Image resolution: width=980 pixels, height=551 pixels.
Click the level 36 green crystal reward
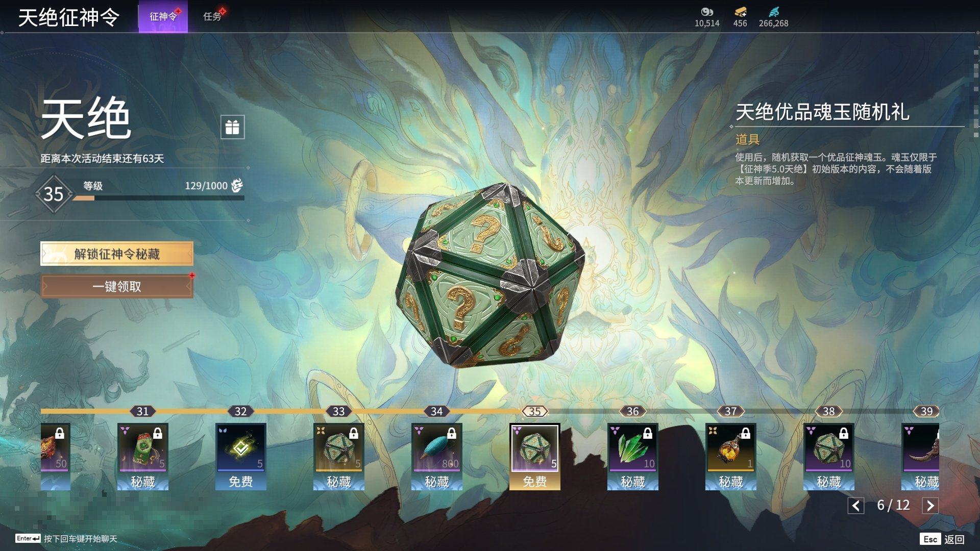(x=632, y=447)
